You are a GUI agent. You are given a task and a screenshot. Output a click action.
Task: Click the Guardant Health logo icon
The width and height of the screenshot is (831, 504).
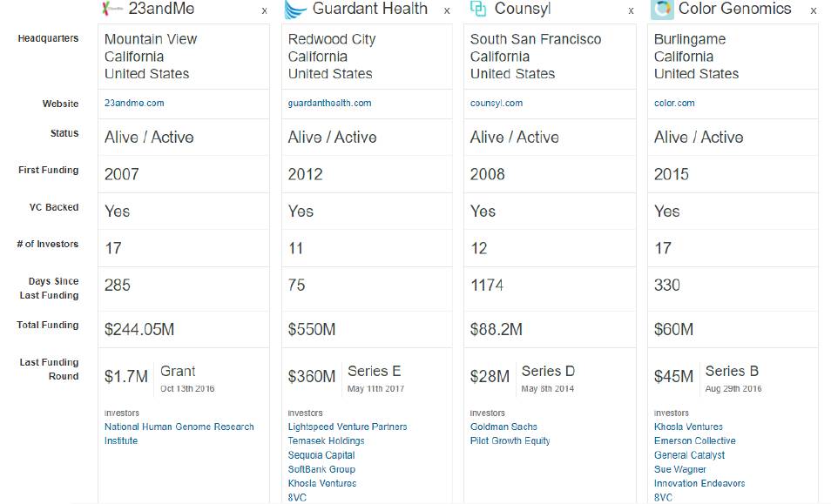coord(295,10)
